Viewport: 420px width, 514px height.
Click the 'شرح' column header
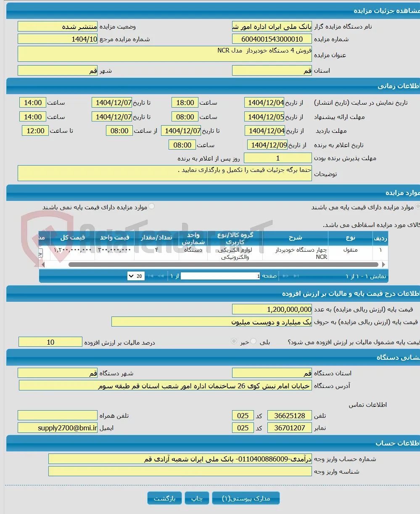[x=296, y=238]
